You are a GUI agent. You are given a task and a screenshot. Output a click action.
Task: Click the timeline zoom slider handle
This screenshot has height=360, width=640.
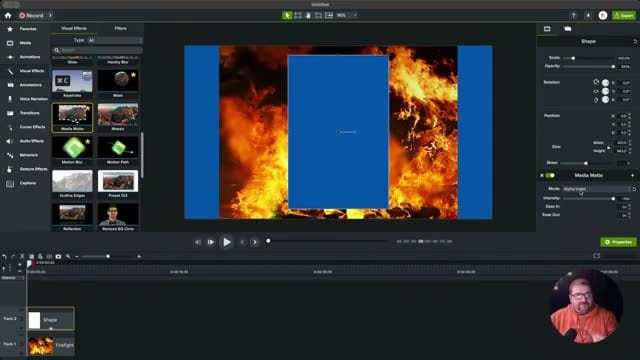point(108,256)
